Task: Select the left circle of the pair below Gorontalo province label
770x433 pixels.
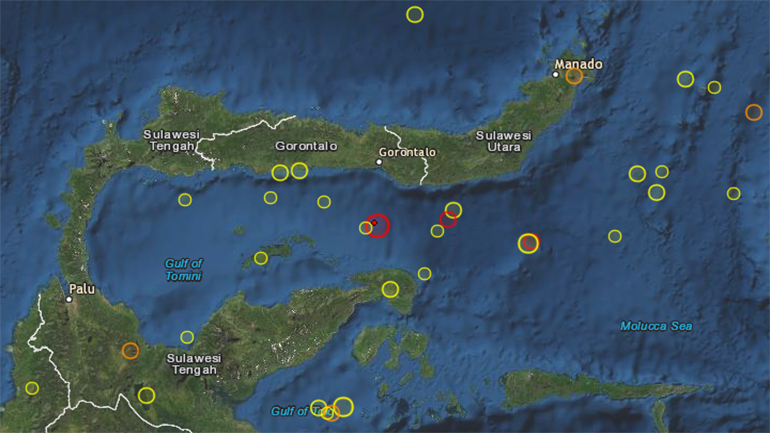Action: (280, 173)
